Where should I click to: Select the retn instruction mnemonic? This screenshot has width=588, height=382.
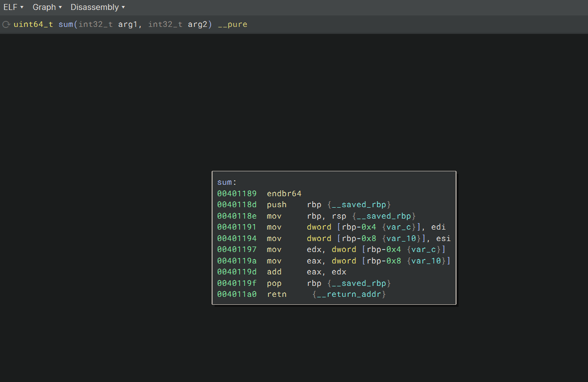(277, 294)
